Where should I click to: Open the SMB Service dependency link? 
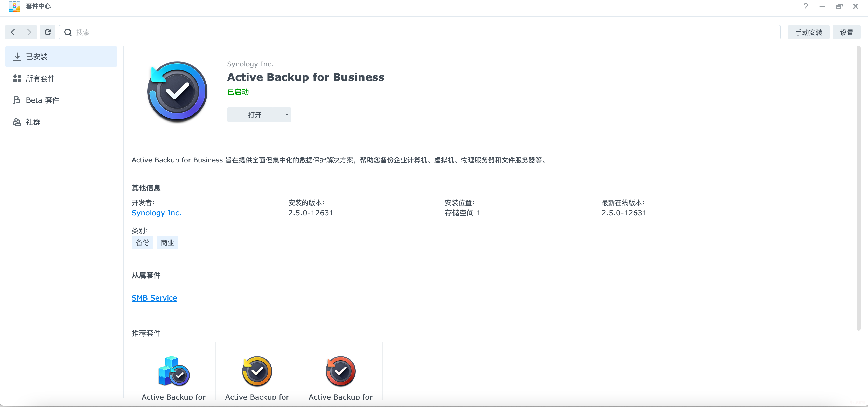pyautogui.click(x=154, y=298)
